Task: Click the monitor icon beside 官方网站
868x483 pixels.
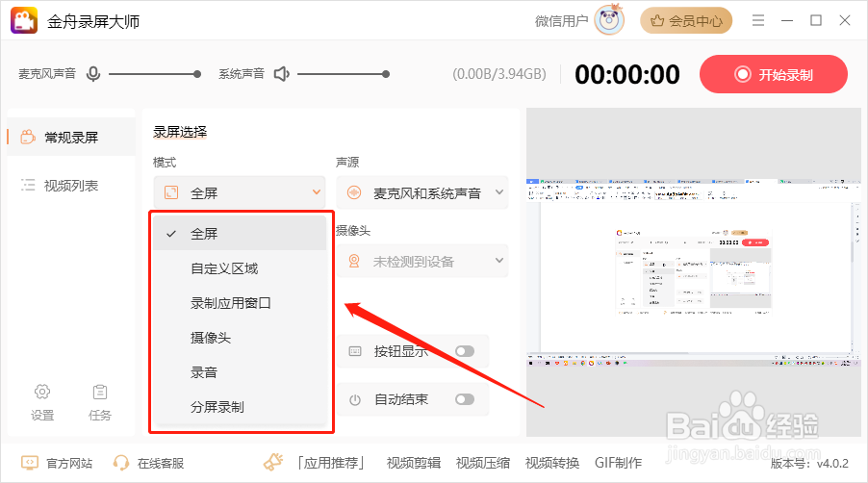Action: pos(29,463)
